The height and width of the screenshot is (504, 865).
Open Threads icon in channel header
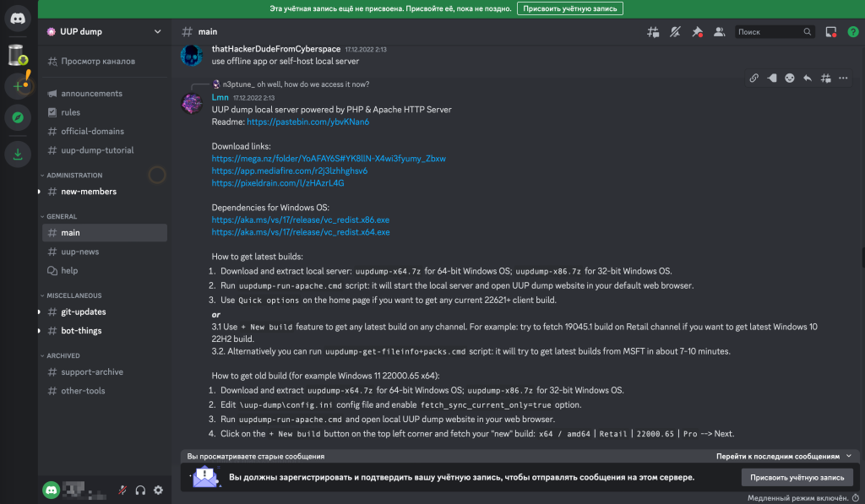[x=653, y=32]
